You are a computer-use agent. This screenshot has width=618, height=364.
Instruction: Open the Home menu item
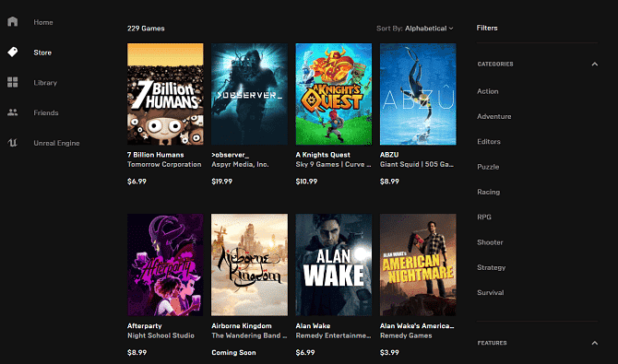43,22
